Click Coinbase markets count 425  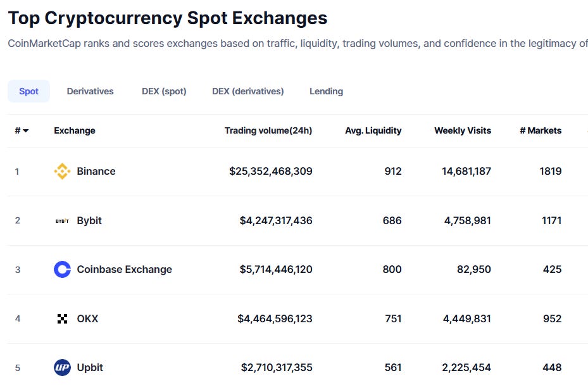(553, 269)
